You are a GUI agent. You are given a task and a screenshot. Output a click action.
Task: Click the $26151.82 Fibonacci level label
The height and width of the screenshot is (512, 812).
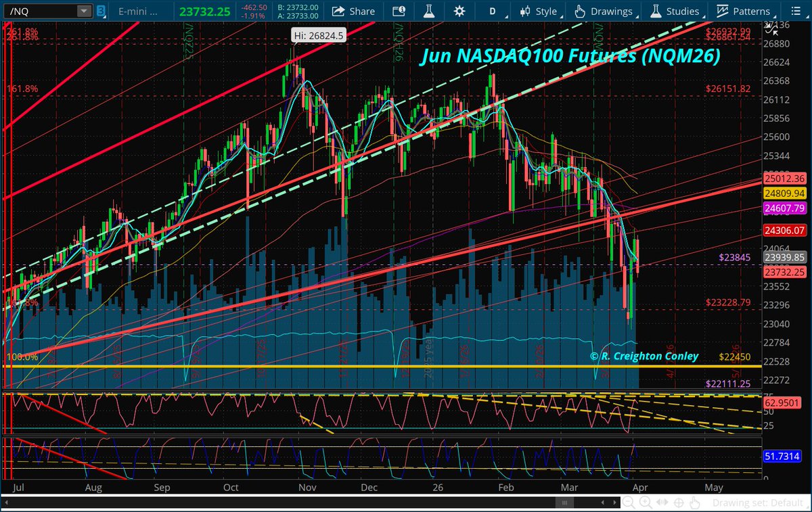click(728, 89)
